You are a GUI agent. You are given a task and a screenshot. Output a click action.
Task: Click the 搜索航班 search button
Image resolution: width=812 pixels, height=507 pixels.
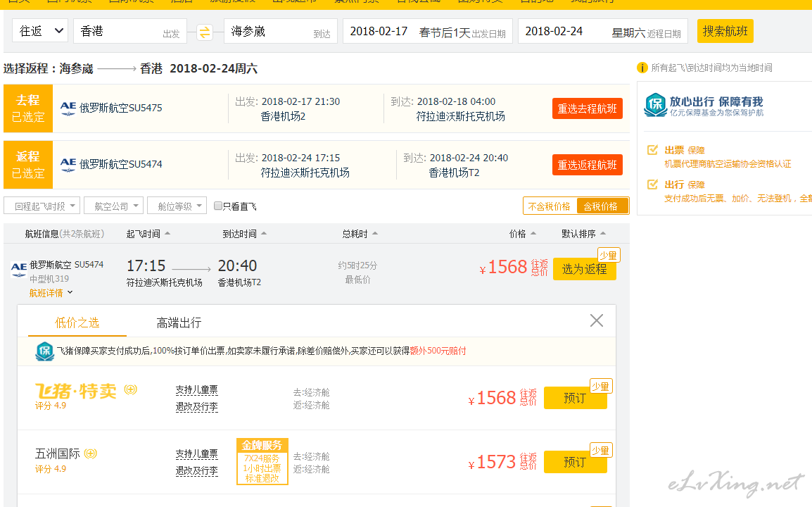click(x=725, y=31)
